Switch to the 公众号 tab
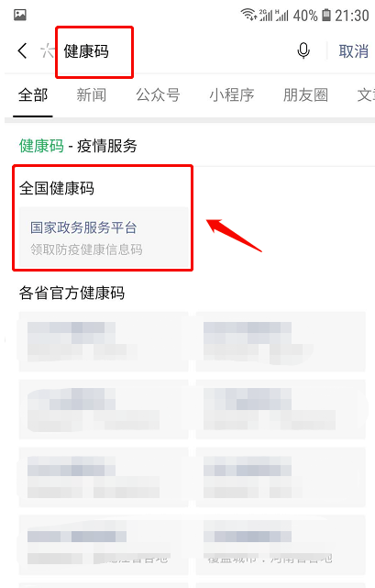This screenshot has height=588, width=375. [158, 94]
